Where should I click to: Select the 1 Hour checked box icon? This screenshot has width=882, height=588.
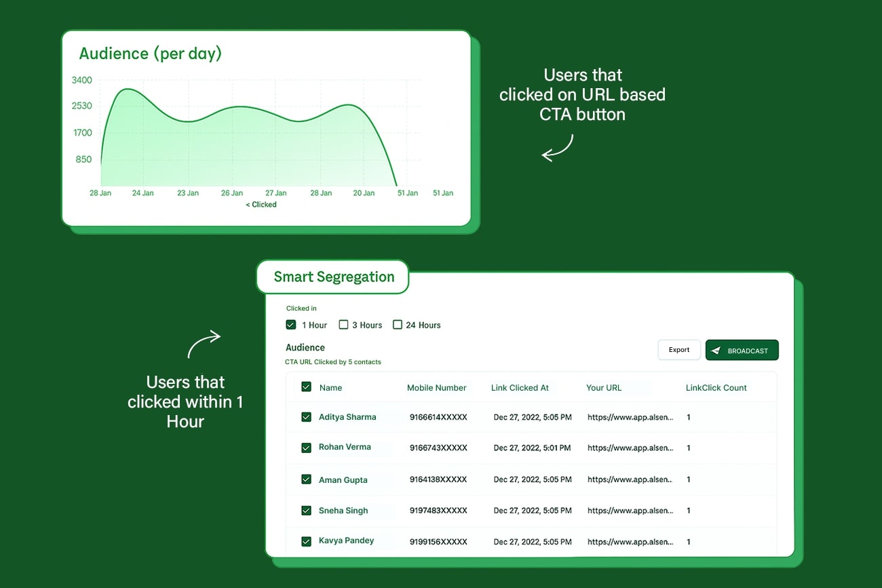pyautogui.click(x=290, y=325)
